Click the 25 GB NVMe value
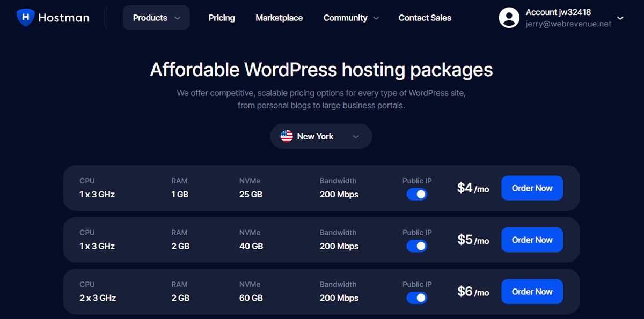 [251, 194]
